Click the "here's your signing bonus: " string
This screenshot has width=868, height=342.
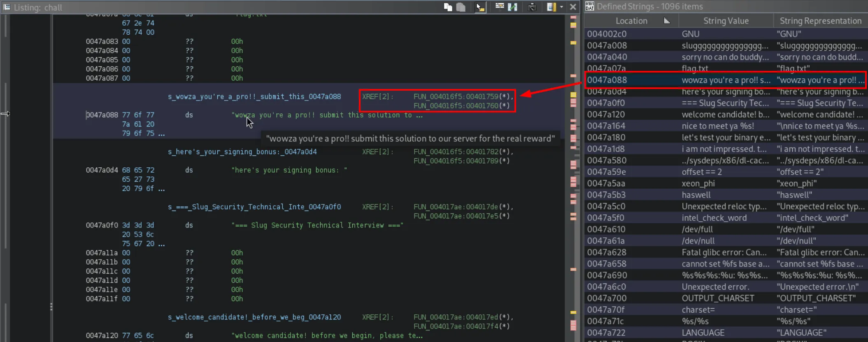[289, 170]
